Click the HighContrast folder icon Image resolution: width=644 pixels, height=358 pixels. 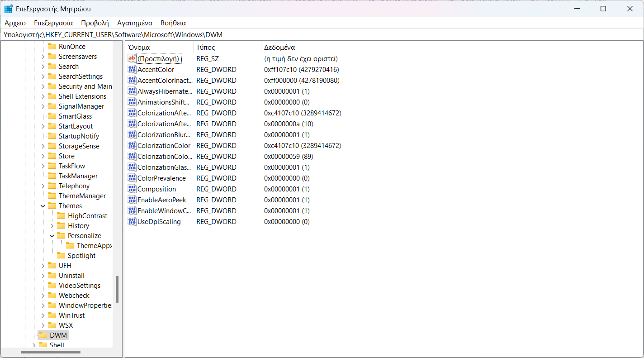pyautogui.click(x=61, y=216)
